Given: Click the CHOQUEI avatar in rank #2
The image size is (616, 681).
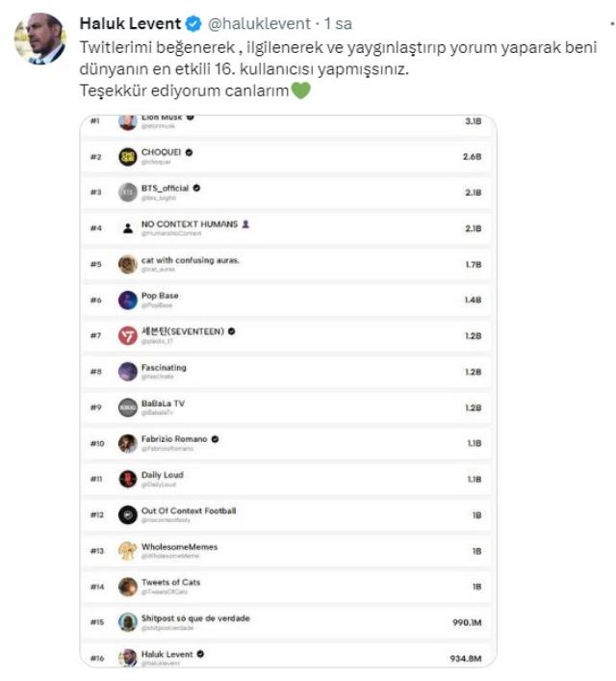Looking at the screenshot, I should coord(128,156).
